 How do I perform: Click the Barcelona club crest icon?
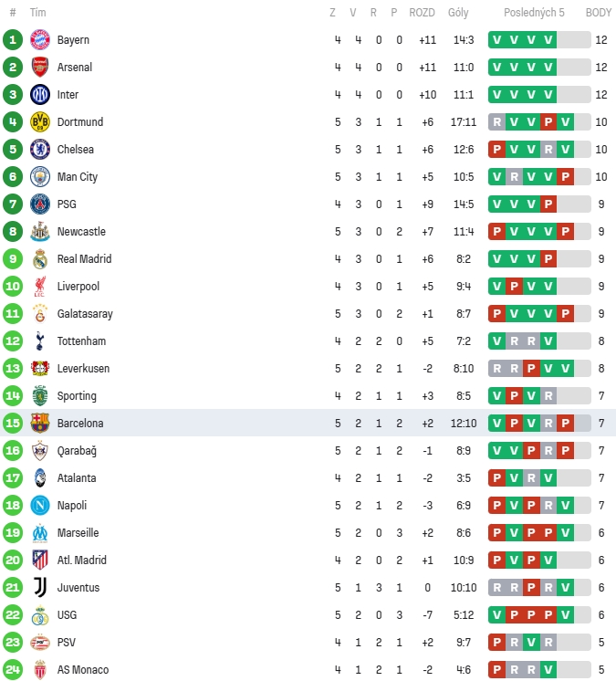39,424
